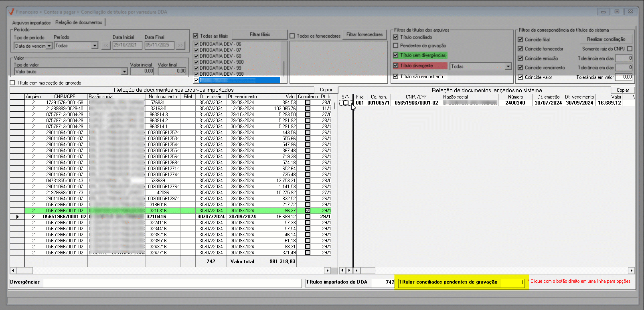Tick the S/N checkbox in system grid
This screenshot has width=644, height=310.
346,103
